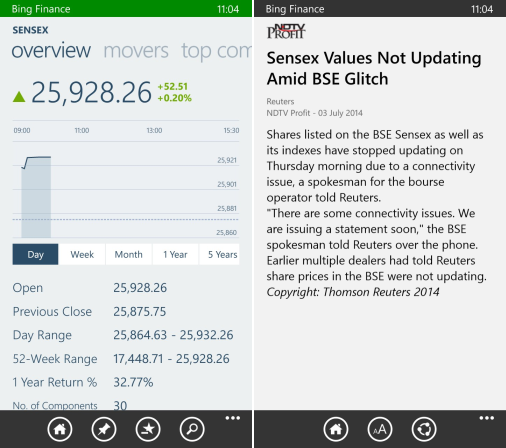Tap the intraday Sensex chart area
The image size is (506, 448).
click(x=126, y=189)
